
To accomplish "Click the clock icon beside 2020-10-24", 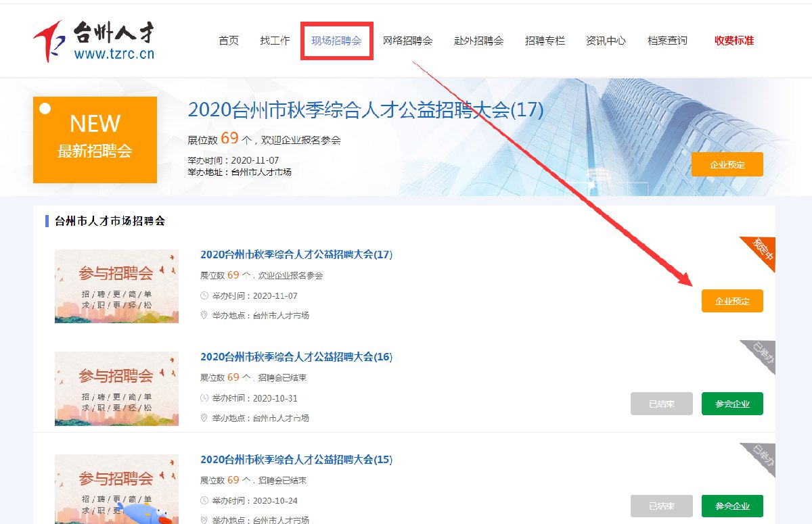I will click(x=204, y=500).
